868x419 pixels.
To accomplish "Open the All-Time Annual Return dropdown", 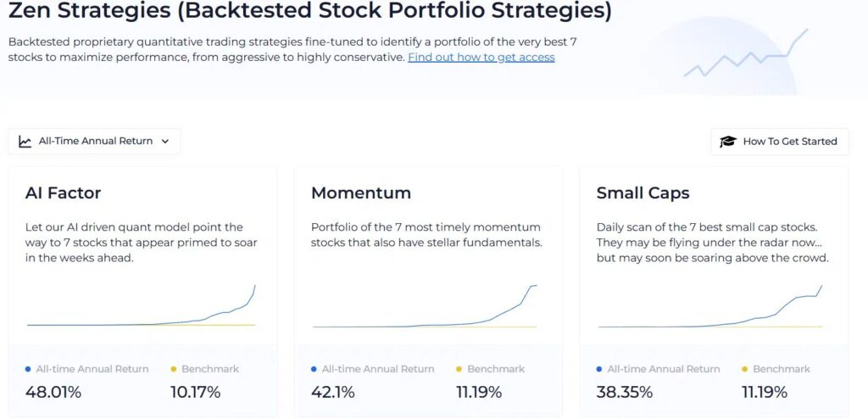I will [95, 142].
